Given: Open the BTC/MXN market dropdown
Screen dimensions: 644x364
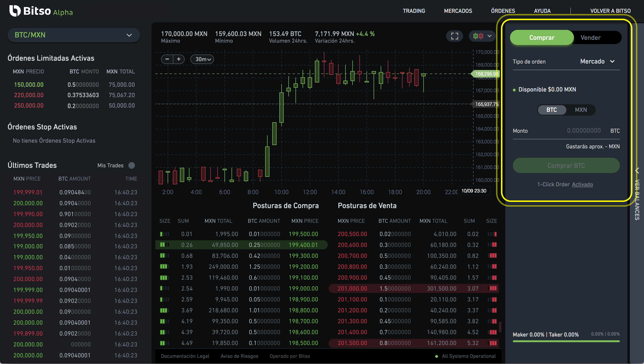Looking at the screenshot, I should coord(73,35).
